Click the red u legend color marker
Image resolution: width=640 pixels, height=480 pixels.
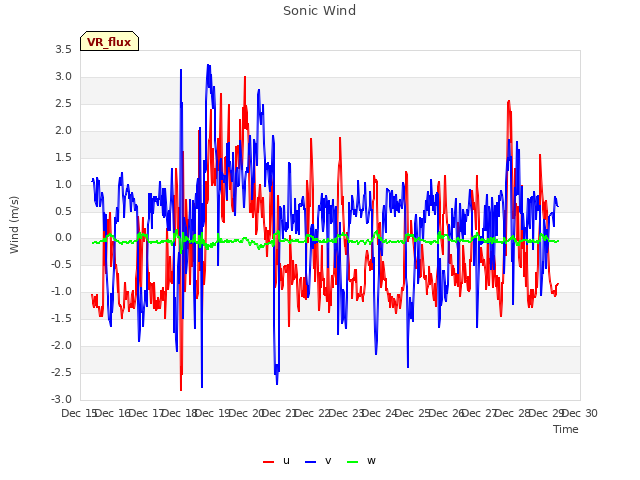click(x=269, y=462)
